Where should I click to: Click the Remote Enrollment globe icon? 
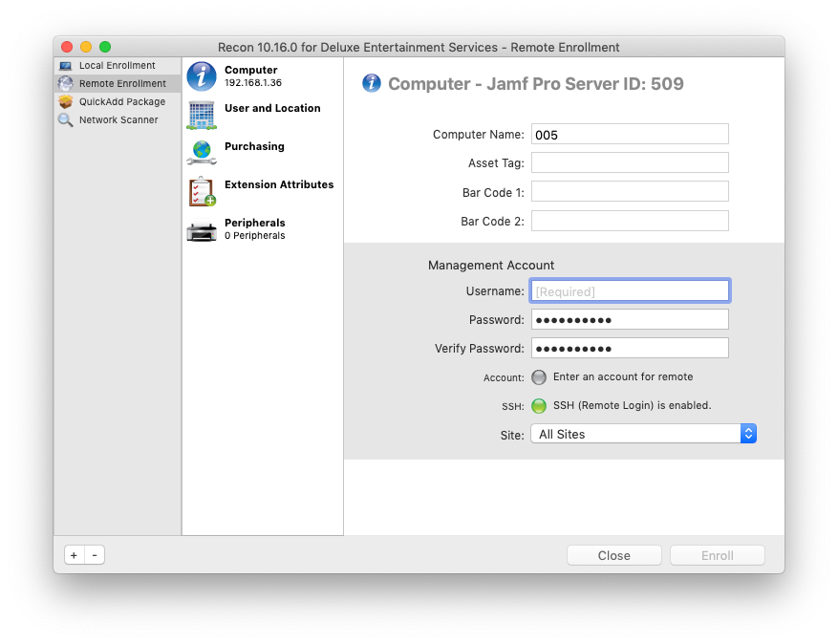point(66,83)
